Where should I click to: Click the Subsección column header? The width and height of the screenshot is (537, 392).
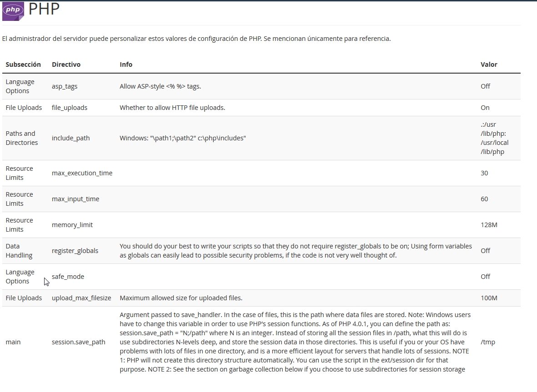point(23,65)
